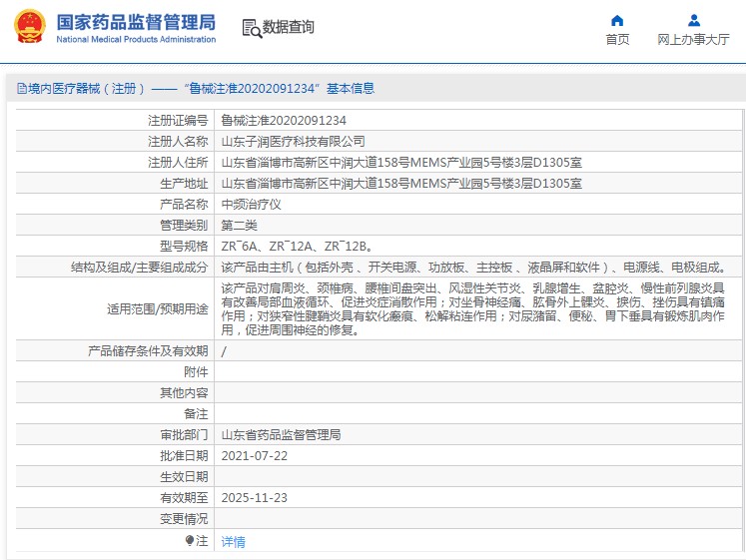Click the 备注 row label
The image size is (746, 560).
[x=196, y=414]
